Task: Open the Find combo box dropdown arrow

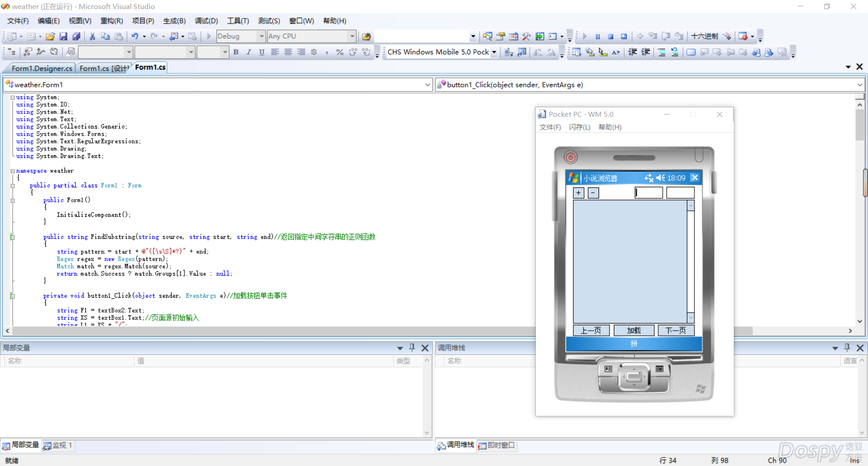Action: tap(473, 36)
